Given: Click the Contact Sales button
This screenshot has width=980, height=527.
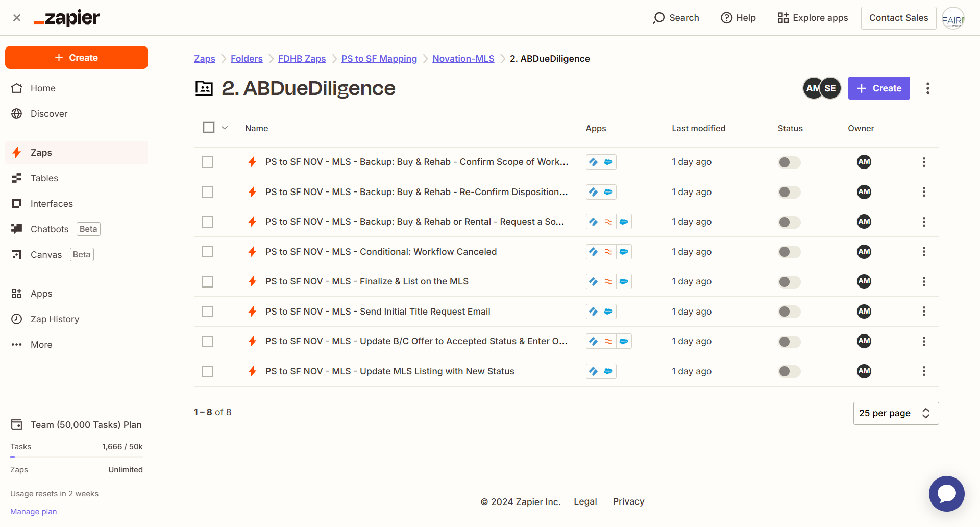Looking at the screenshot, I should pos(898,18).
